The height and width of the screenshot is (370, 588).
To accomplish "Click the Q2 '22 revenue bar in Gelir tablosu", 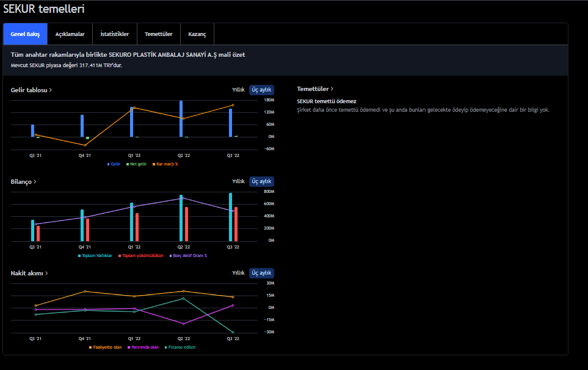I will tap(181, 119).
